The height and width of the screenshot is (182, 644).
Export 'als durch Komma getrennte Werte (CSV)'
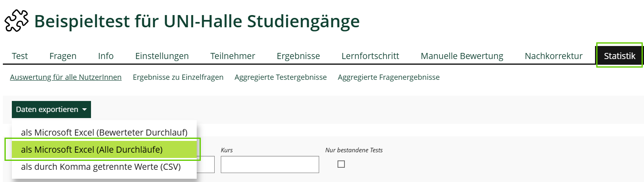[x=101, y=167]
